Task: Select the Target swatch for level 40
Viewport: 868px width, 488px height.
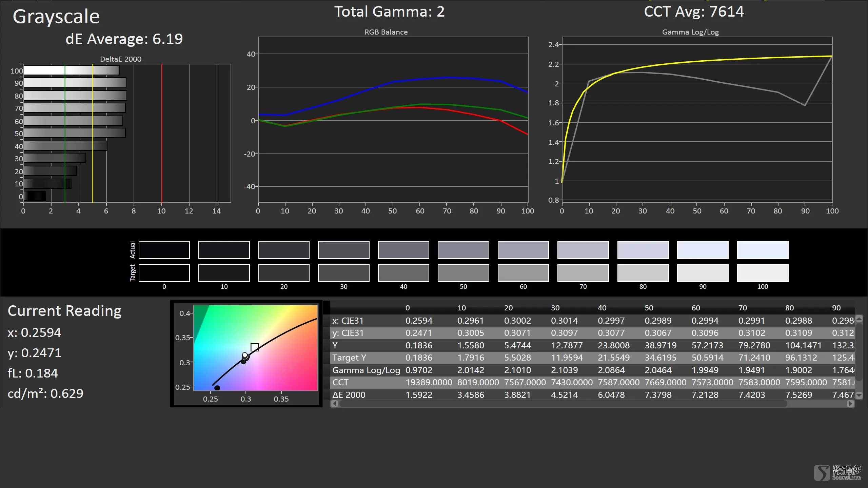Action: pyautogui.click(x=403, y=273)
